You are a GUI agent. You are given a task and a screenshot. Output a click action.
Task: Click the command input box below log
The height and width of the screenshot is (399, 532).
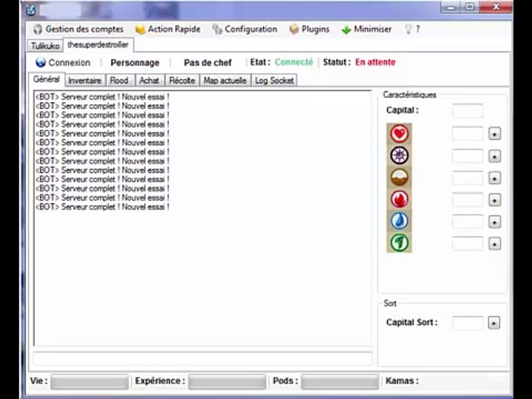pos(203,359)
